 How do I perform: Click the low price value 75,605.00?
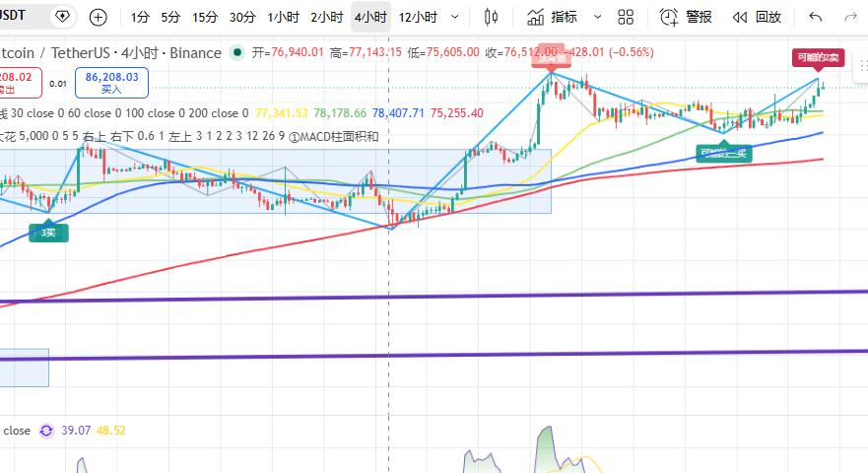coord(453,52)
